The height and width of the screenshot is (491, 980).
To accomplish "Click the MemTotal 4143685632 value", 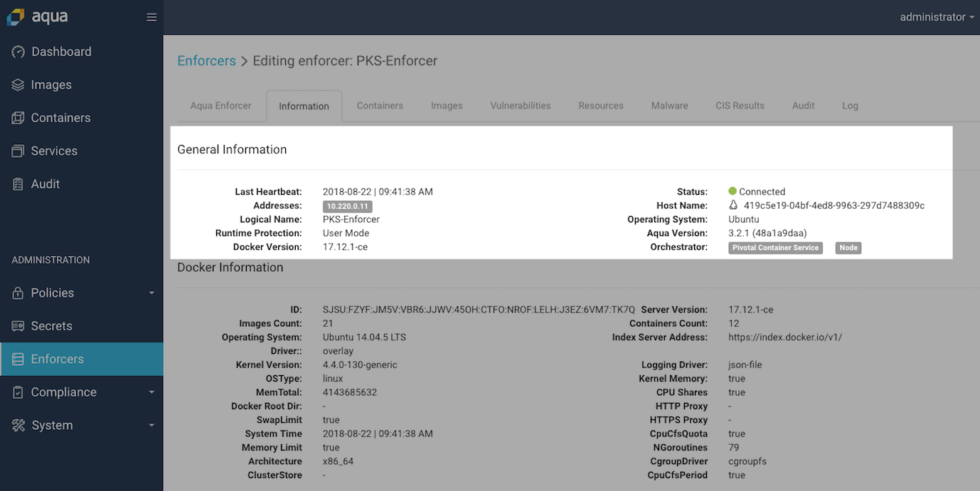I will point(350,392).
